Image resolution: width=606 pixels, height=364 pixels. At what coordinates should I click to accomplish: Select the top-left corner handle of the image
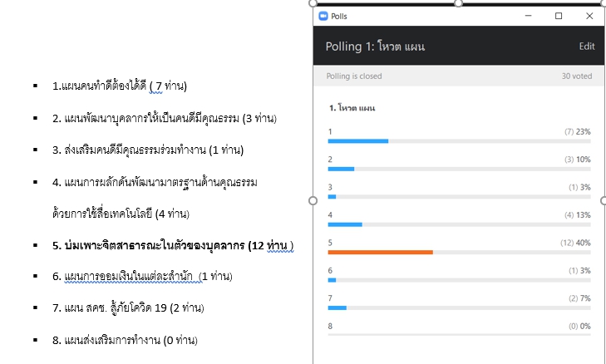point(313,3)
